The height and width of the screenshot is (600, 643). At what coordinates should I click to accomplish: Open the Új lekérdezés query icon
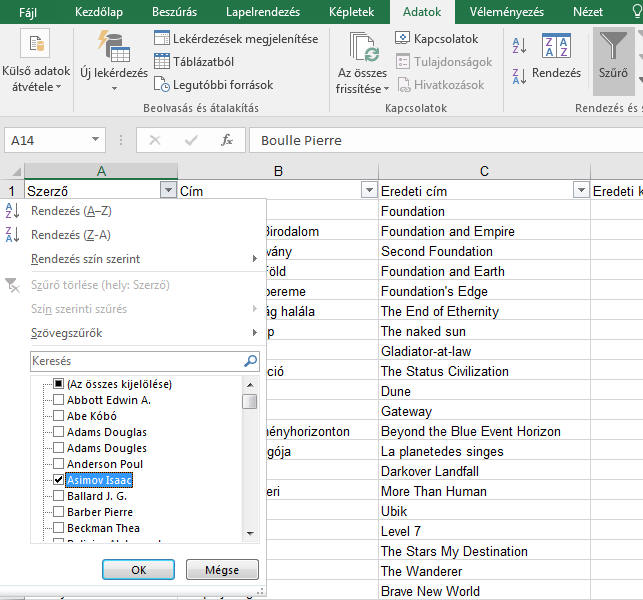point(112,47)
